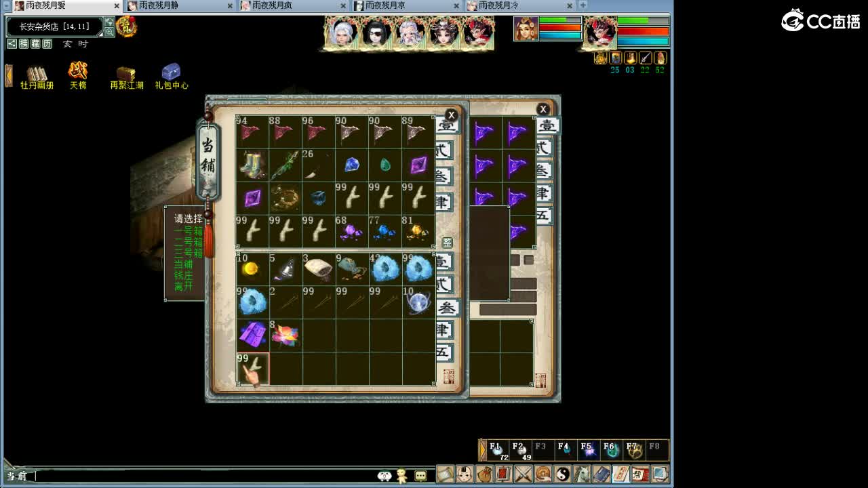Screen dimensions: 868x488
Task: Click the share icon beside 榜
Action: pyautogui.click(x=12, y=43)
